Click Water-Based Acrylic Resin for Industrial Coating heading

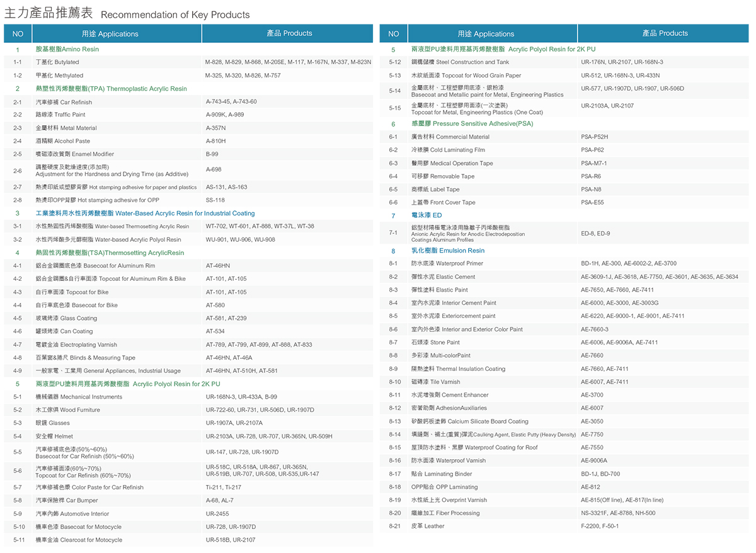coord(145,214)
